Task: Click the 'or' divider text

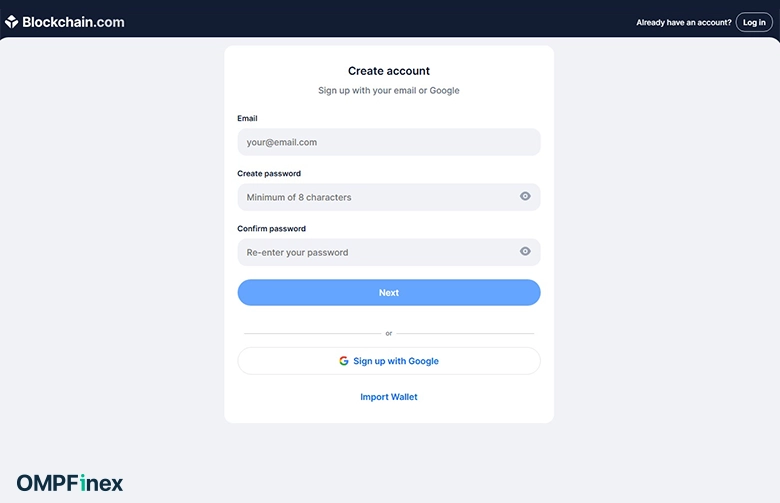Action: (389, 333)
